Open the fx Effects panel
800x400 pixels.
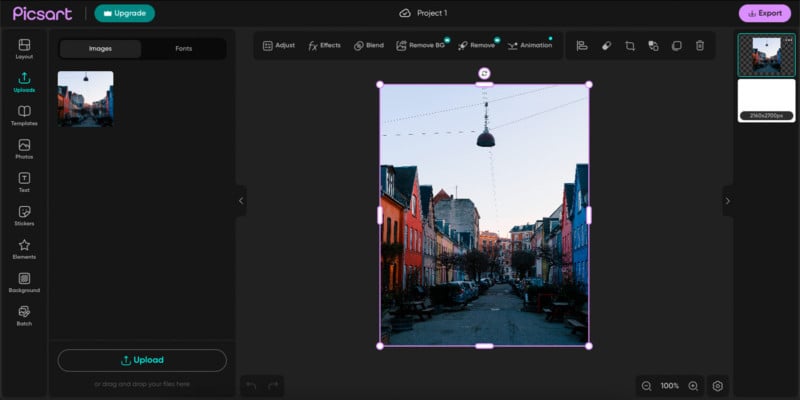tap(324, 46)
